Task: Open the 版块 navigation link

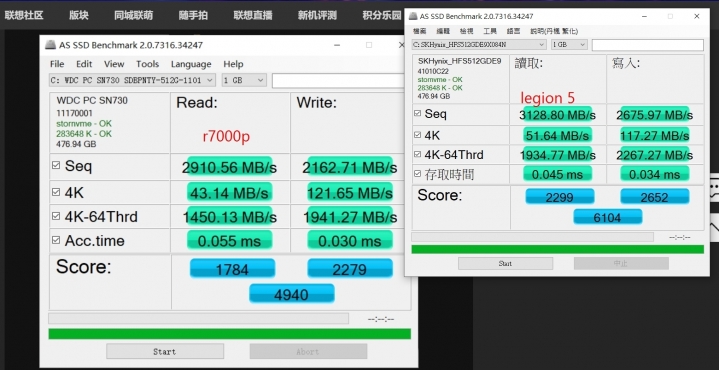Action: [79, 15]
